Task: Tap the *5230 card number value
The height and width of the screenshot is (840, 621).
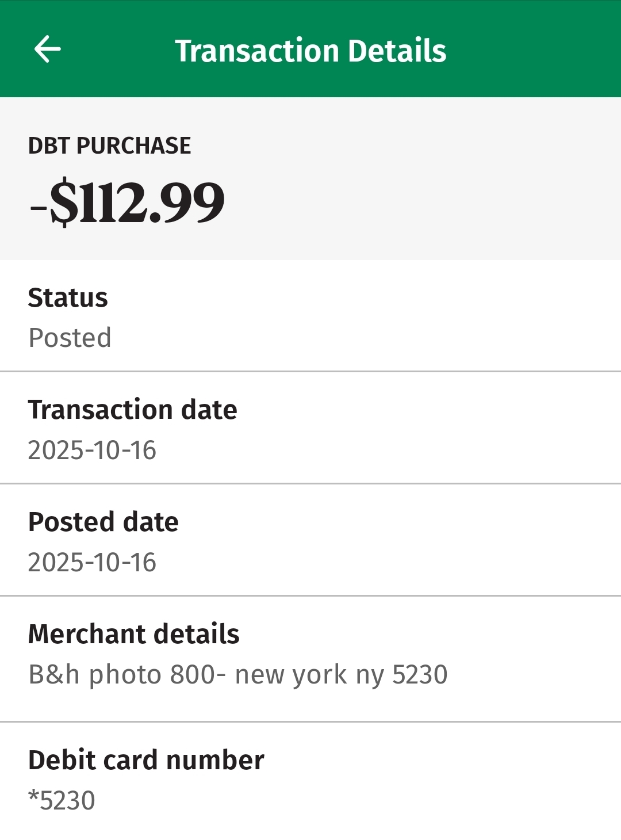Action: point(62,800)
